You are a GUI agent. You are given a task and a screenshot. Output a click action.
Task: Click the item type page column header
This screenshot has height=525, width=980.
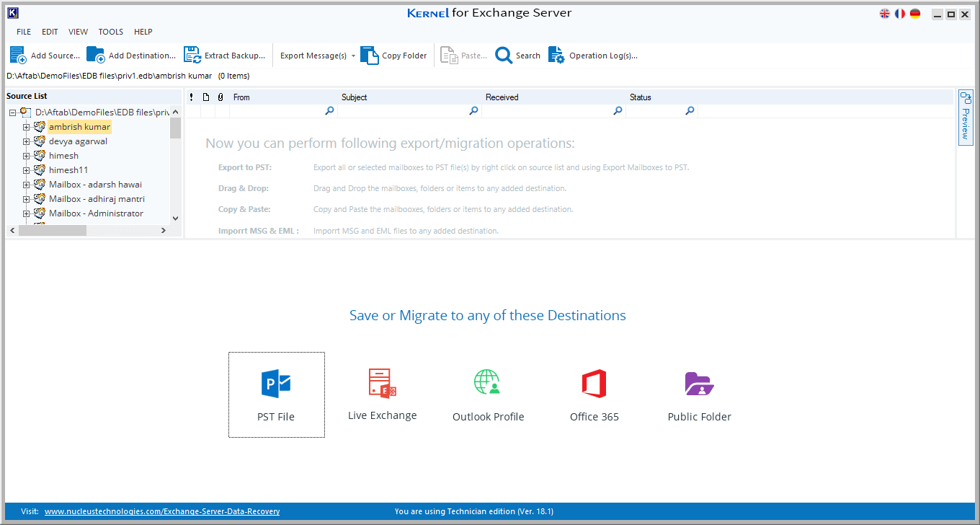tap(206, 97)
